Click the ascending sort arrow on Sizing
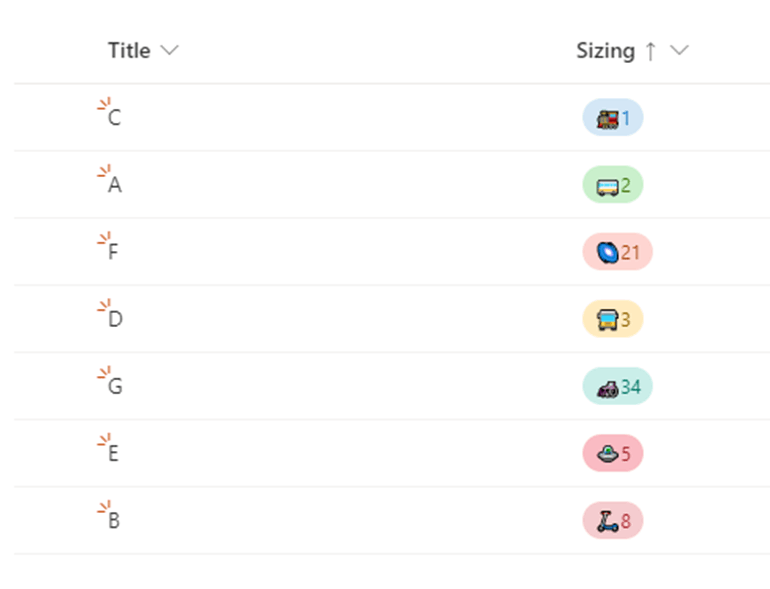The image size is (770, 589). tap(651, 51)
